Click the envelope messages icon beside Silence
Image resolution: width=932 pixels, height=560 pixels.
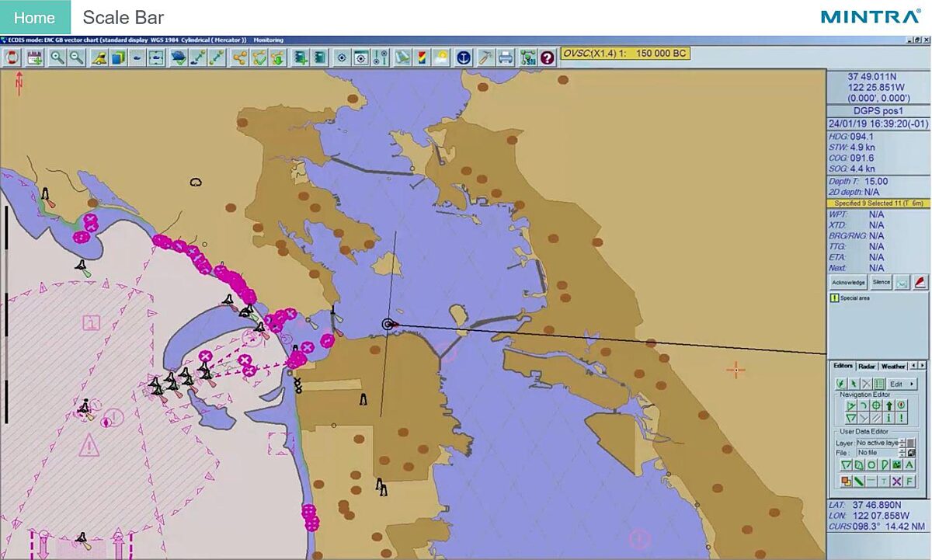click(902, 283)
